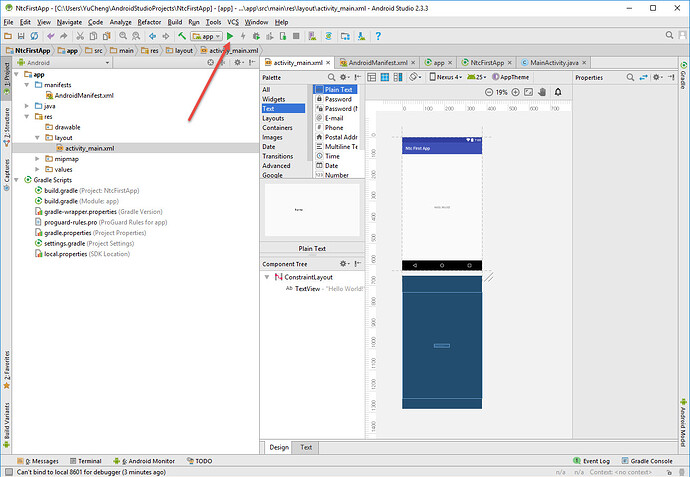This screenshot has width=690, height=477.
Task: Open the Terminal tool window
Action: pyautogui.click(x=85, y=461)
